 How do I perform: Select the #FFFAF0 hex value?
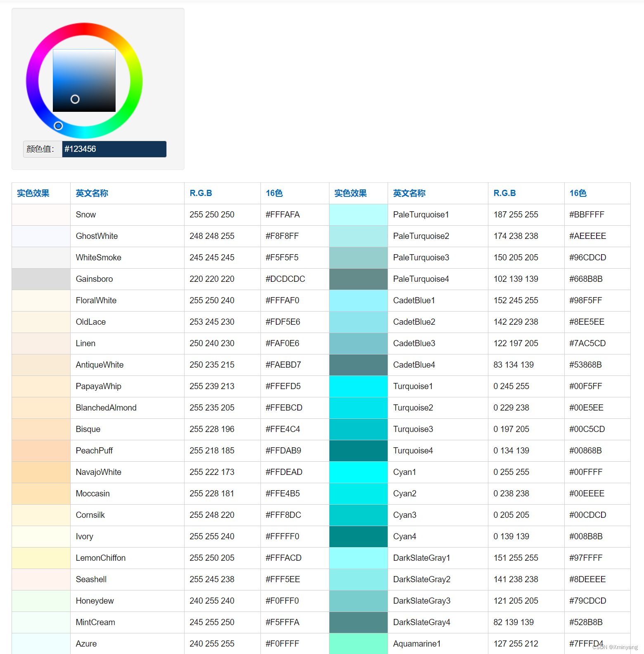pos(282,300)
